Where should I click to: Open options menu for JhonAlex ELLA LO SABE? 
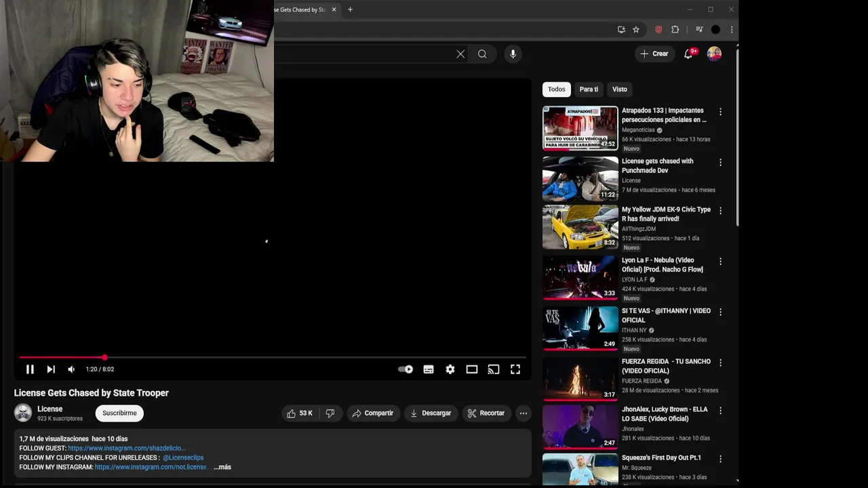click(720, 411)
